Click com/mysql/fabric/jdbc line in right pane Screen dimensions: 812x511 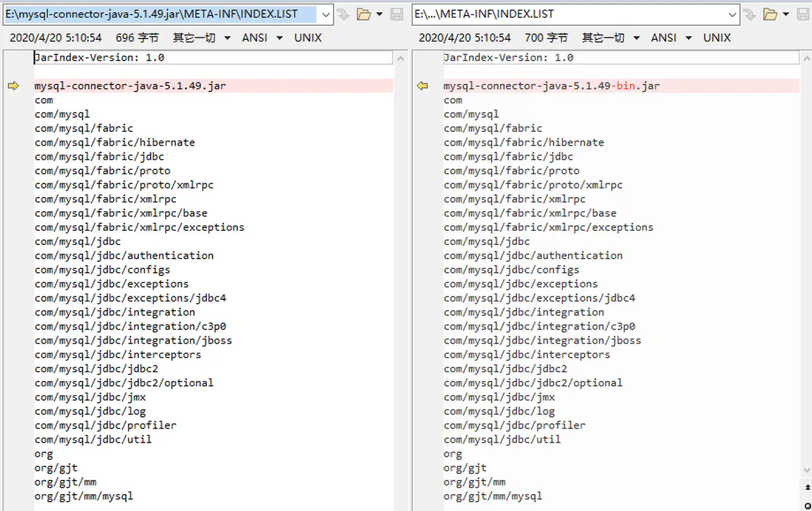point(508,156)
